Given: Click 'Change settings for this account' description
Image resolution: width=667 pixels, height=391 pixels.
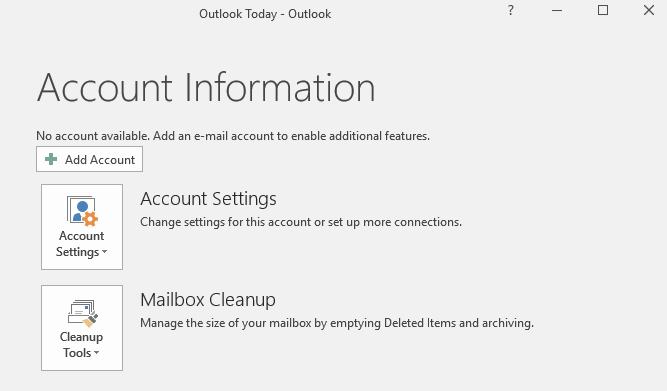Looking at the screenshot, I should click(x=301, y=222).
